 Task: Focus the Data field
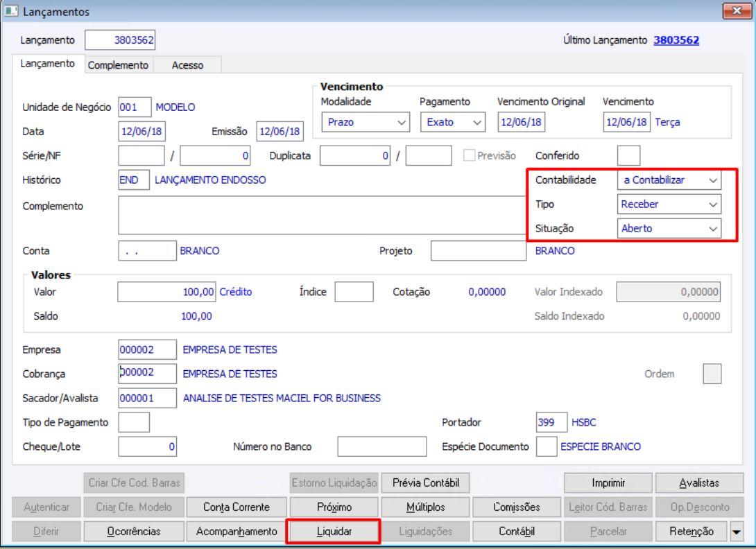(x=141, y=131)
